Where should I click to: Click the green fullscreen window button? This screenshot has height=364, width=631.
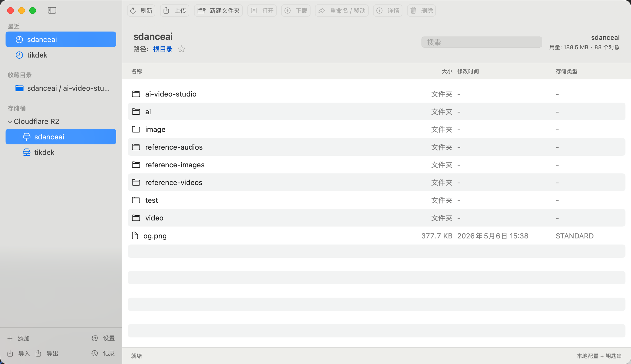tap(33, 11)
